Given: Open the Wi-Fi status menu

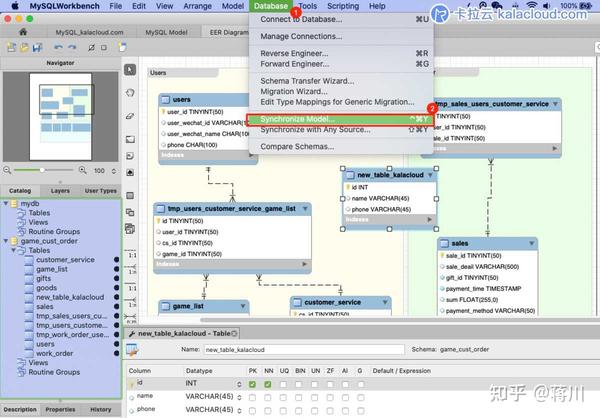Looking at the screenshot, I should click(532, 5).
